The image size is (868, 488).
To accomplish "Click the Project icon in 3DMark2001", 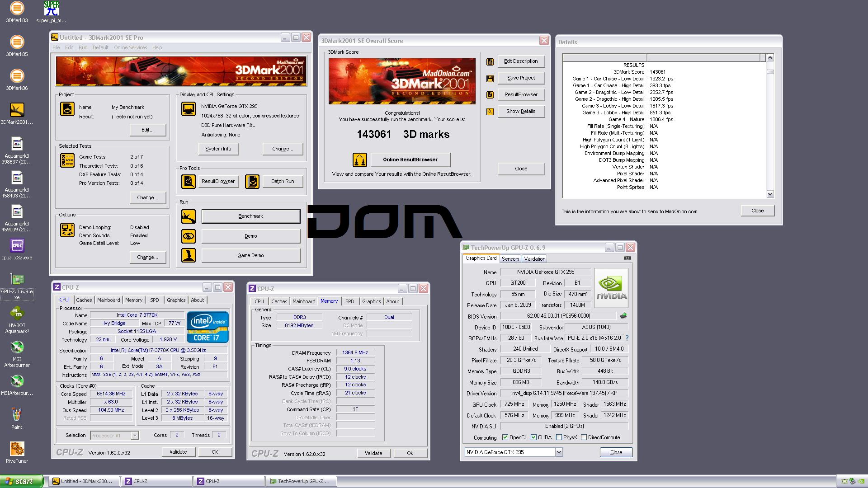I will coord(67,109).
